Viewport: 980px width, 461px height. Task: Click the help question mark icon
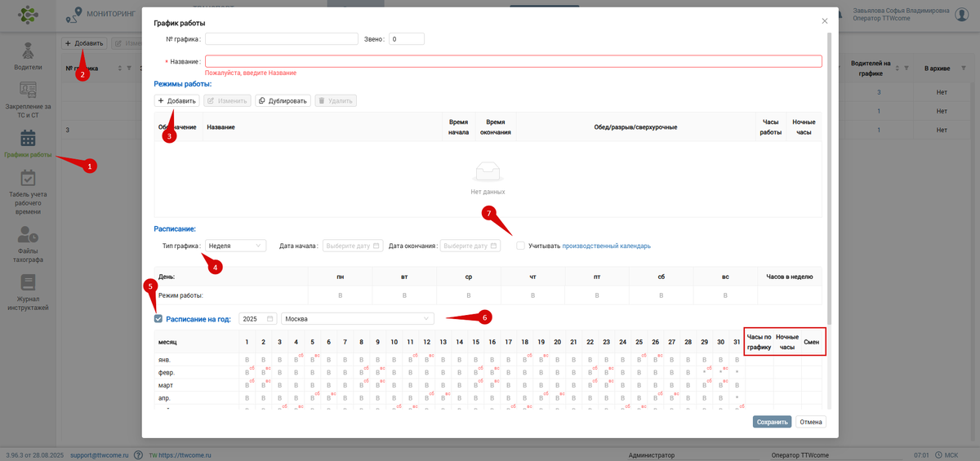tap(138, 455)
